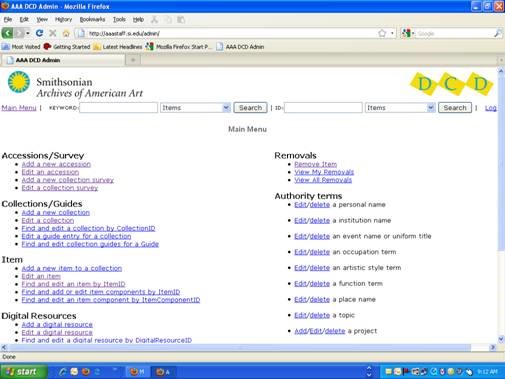Viewport: 505px width, 379px height.
Task: Open the AAA DCD Admin bookmark
Action: pos(240,47)
